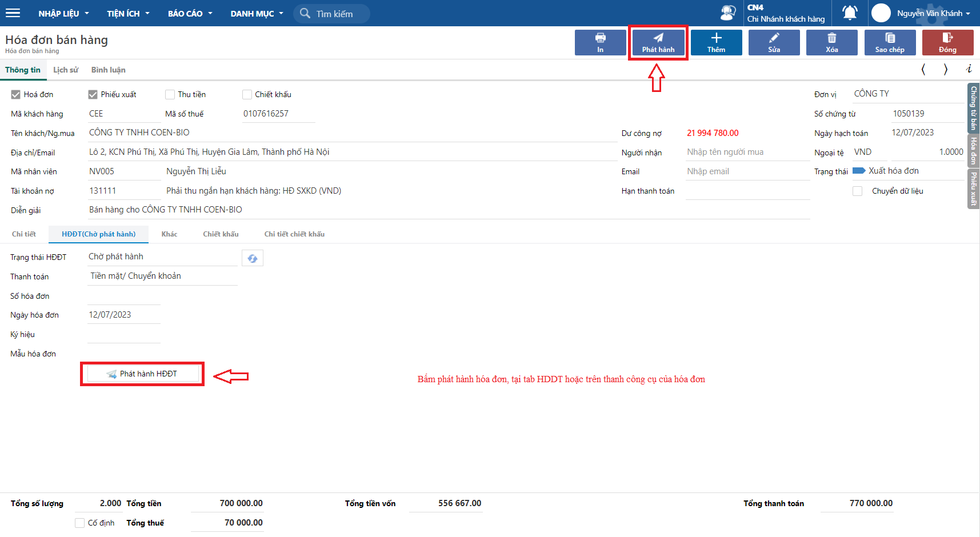Open the notification bell

click(x=850, y=13)
